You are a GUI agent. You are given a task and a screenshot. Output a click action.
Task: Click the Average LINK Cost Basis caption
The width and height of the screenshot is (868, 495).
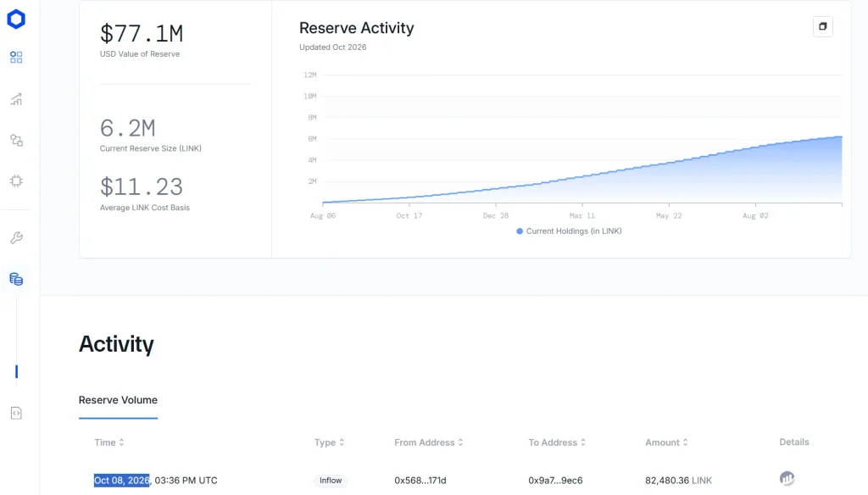(144, 208)
